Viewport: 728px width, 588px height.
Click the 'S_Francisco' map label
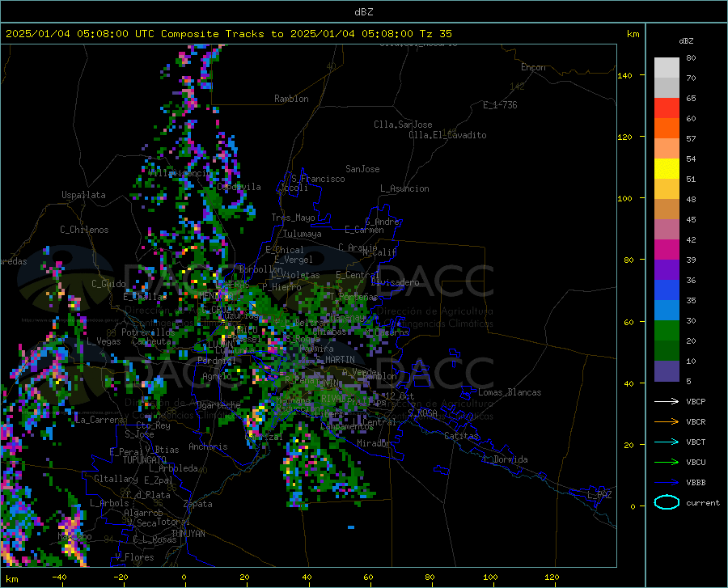(x=318, y=179)
